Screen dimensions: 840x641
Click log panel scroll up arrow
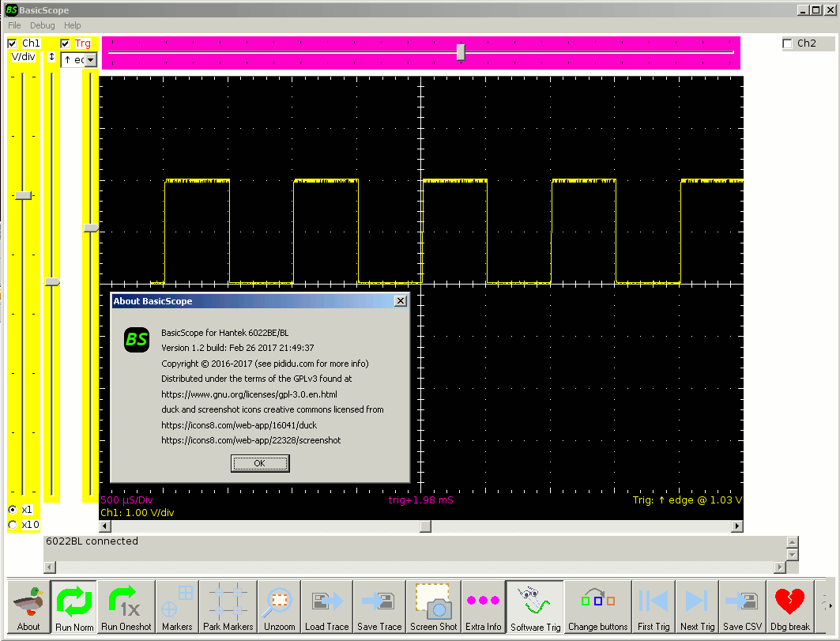(x=793, y=542)
